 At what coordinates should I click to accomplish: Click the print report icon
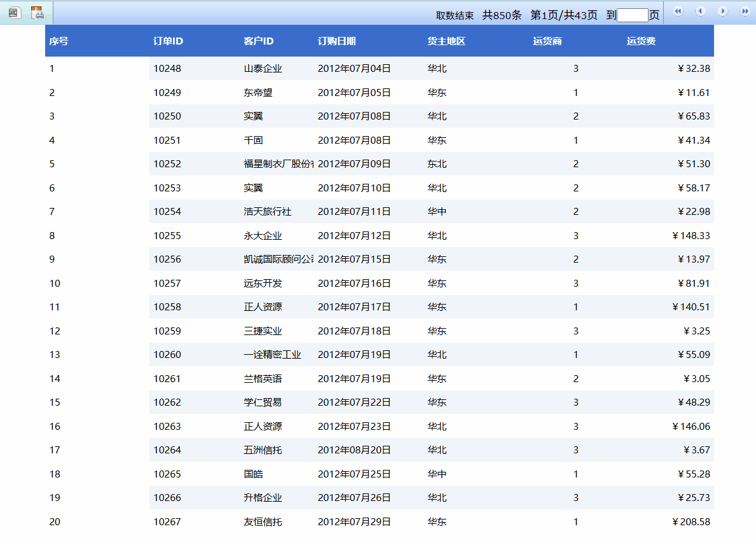38,12
